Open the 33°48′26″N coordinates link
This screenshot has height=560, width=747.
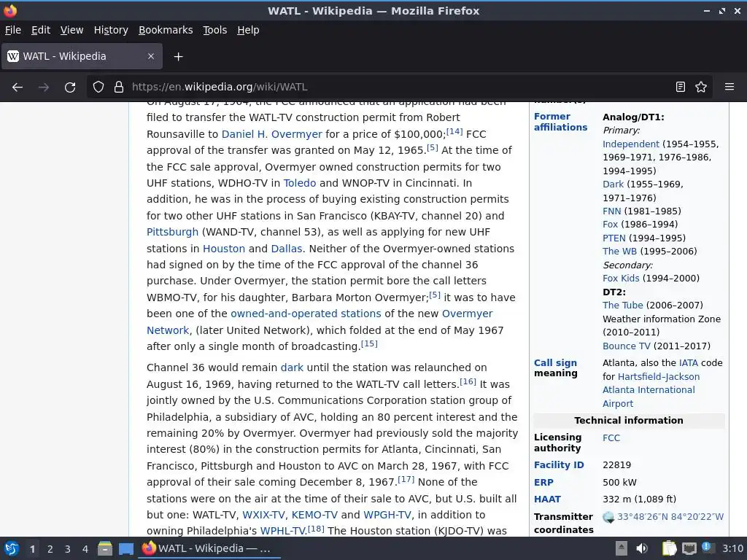670,517
